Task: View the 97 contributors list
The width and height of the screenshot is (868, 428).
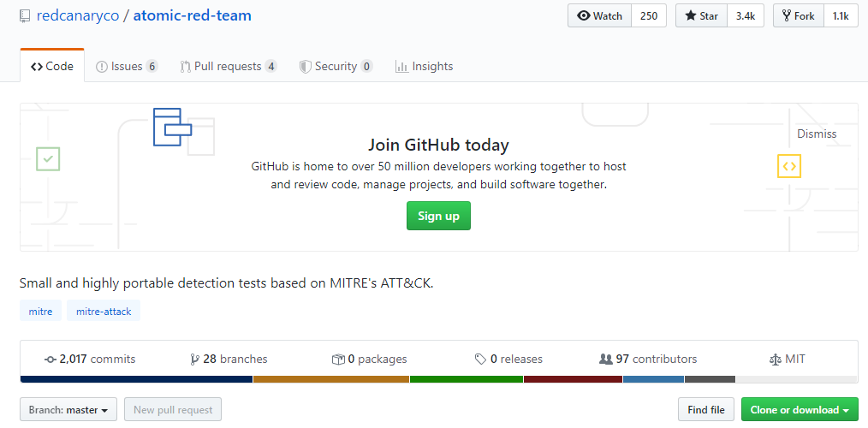Action: [x=648, y=359]
